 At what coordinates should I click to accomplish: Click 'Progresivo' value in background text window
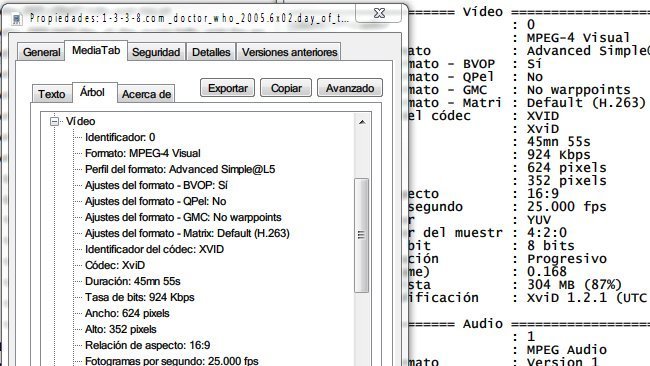567,259
